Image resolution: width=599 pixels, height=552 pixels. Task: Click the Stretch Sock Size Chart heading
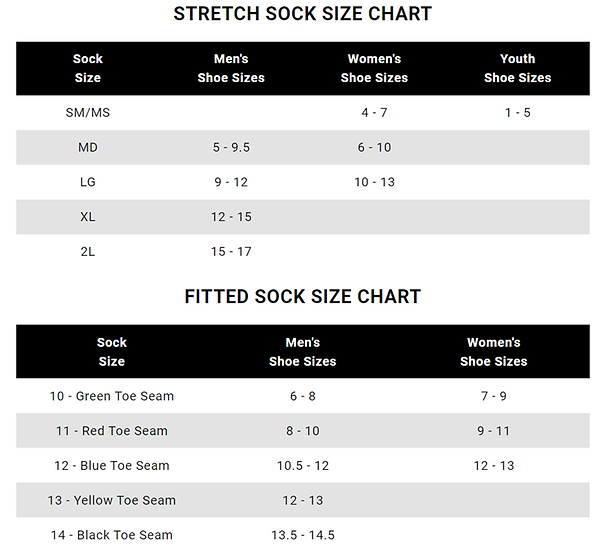[303, 14]
